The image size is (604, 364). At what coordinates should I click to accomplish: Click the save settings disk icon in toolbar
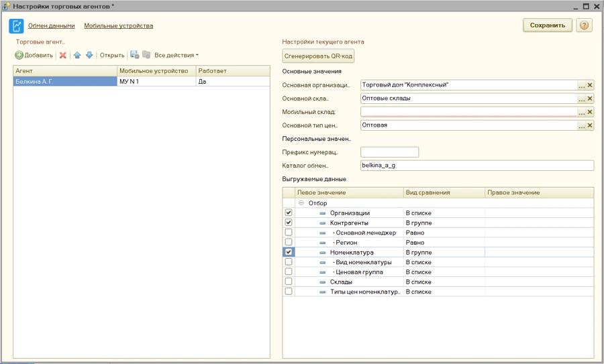pos(134,55)
